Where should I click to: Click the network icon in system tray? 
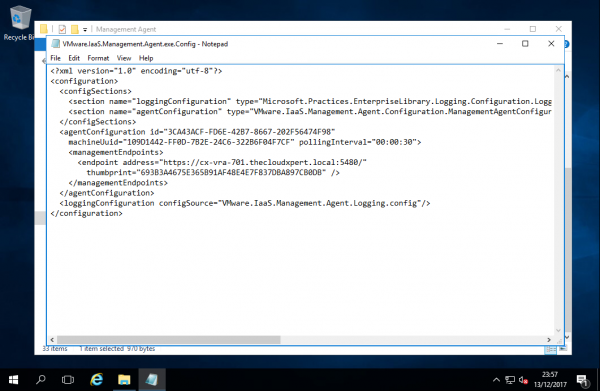510,380
